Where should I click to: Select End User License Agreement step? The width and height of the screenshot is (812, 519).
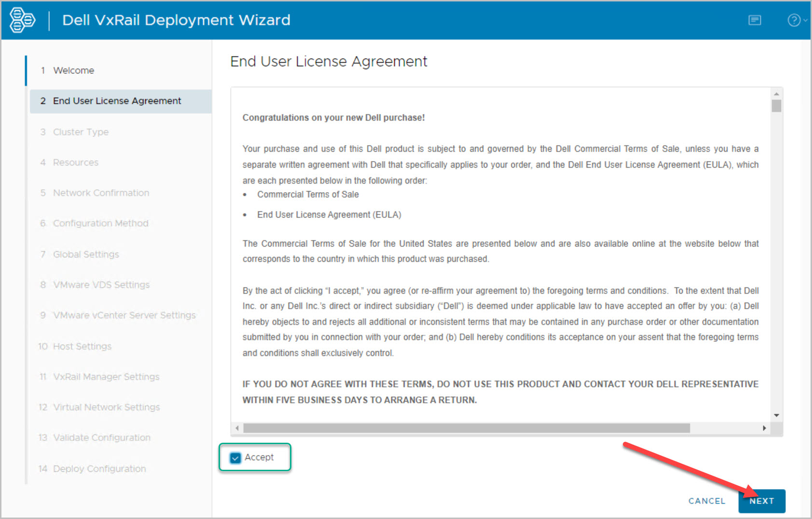[117, 101]
